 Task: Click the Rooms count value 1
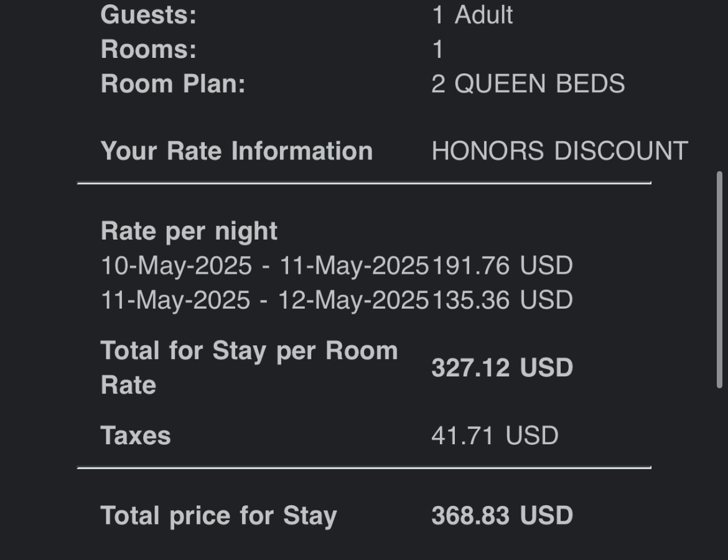pyautogui.click(x=438, y=49)
